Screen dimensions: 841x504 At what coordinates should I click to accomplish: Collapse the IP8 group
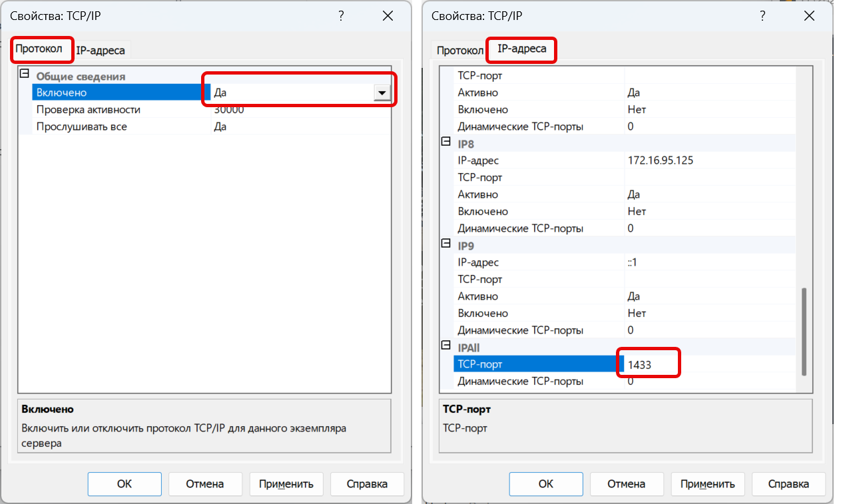445,142
